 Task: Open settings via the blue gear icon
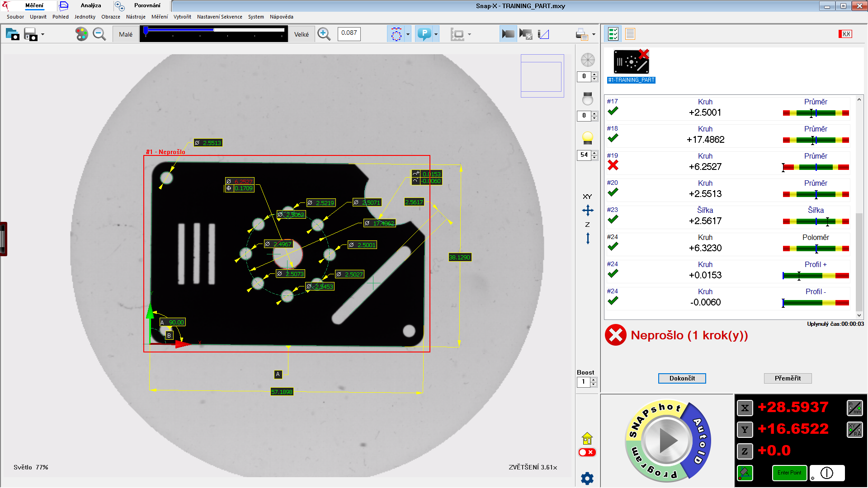pos(587,478)
